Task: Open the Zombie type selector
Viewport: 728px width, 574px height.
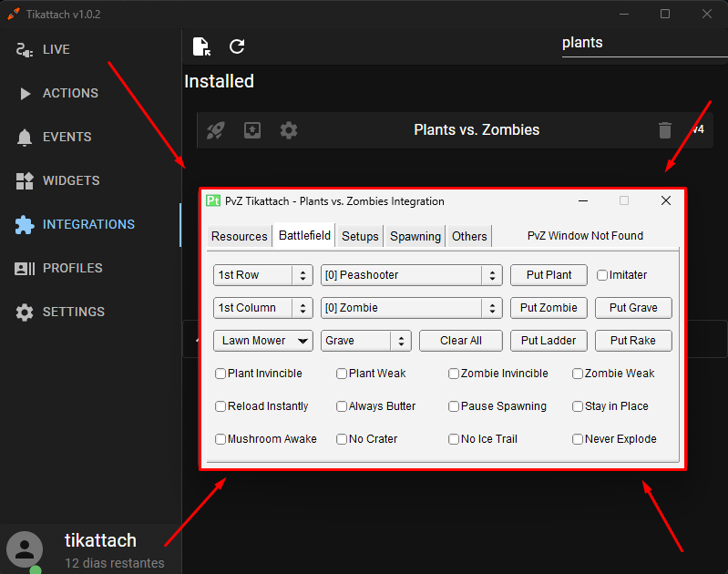Action: click(411, 308)
